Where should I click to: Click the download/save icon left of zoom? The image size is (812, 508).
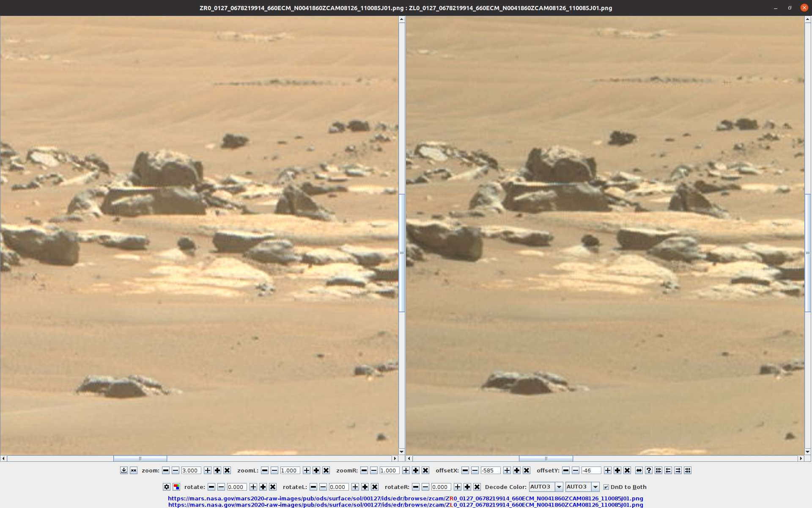[x=123, y=470]
